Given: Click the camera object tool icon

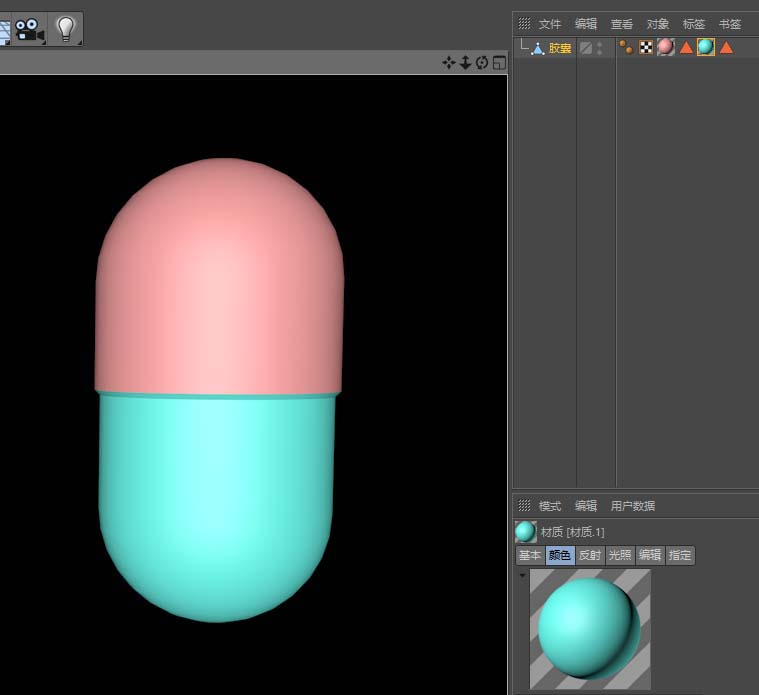Looking at the screenshot, I should point(29,29).
